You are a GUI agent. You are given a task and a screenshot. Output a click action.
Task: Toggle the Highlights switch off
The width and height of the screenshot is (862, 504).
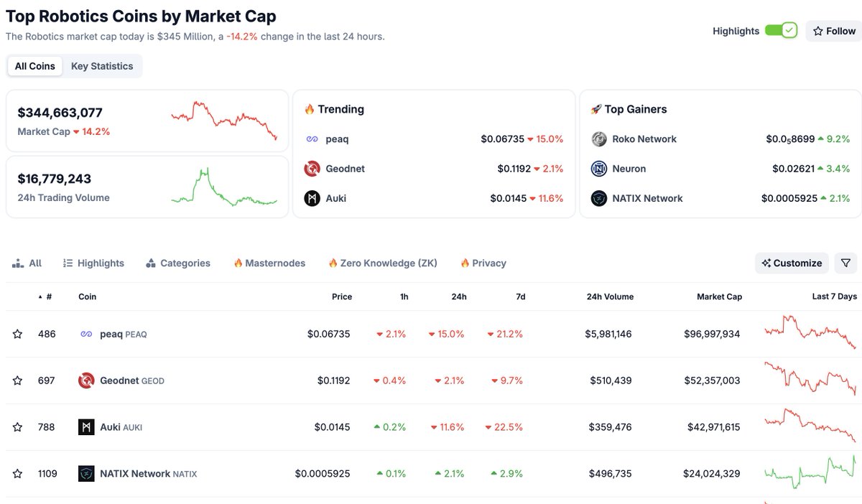[781, 31]
